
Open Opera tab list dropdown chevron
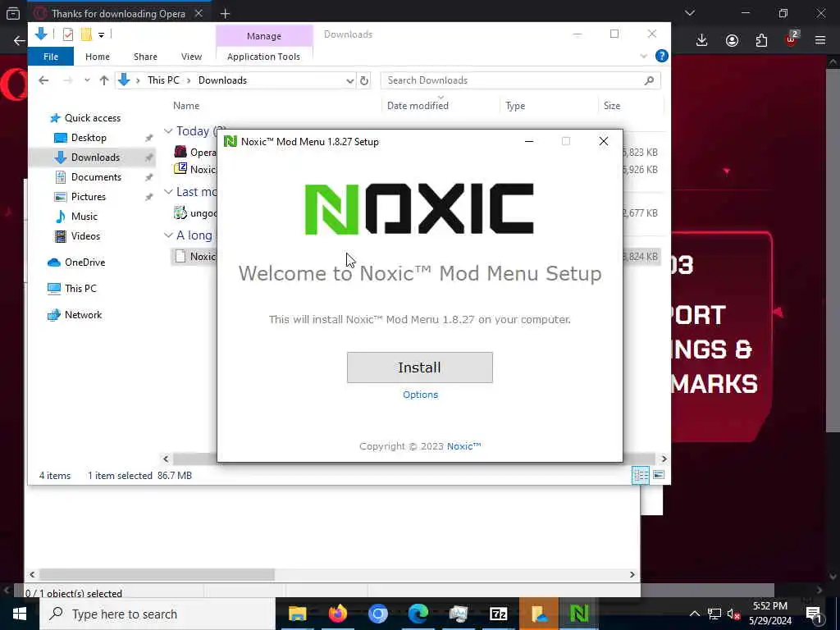690,13
